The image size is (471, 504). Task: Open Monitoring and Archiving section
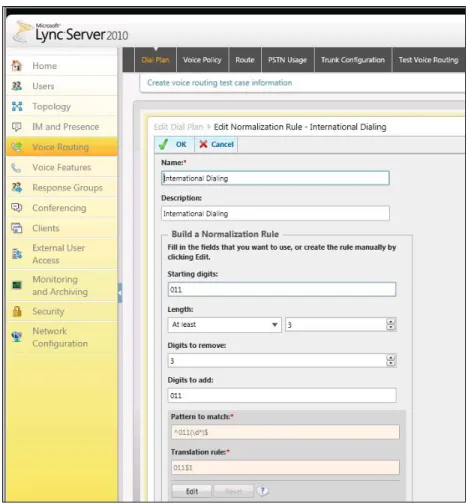point(60,285)
